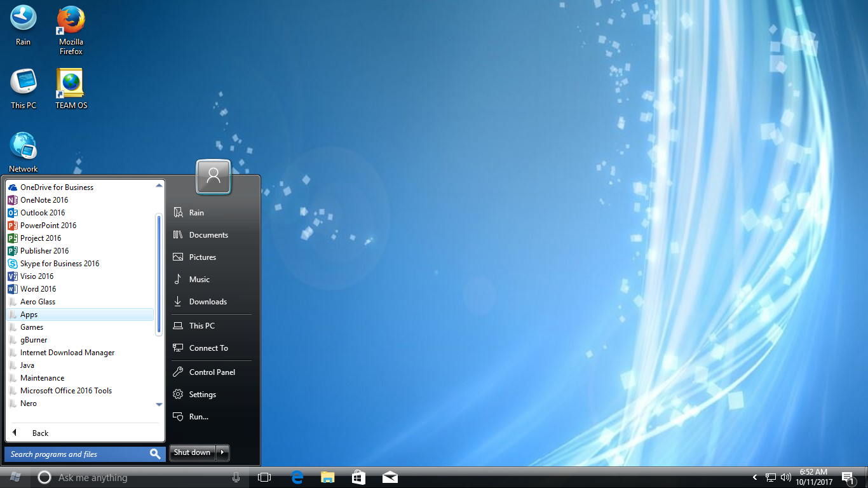868x488 pixels.
Task: Open the Maintenance folder
Action: [80, 378]
